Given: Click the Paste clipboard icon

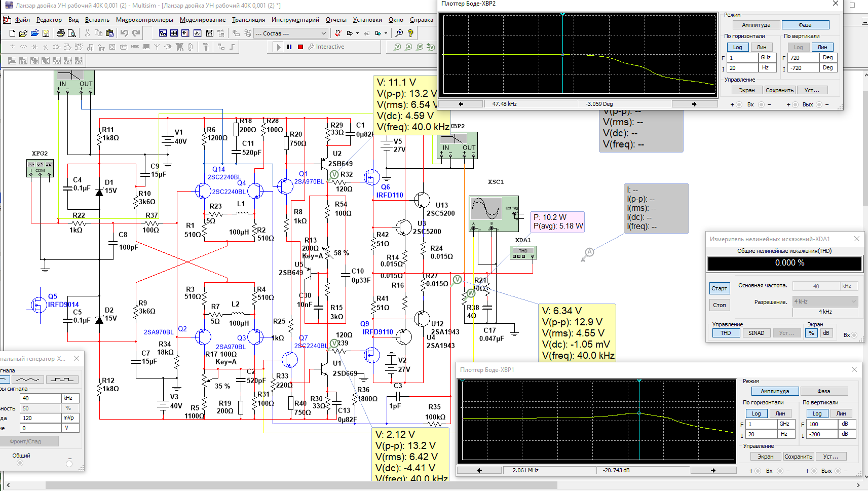Looking at the screenshot, I should pos(109,33).
